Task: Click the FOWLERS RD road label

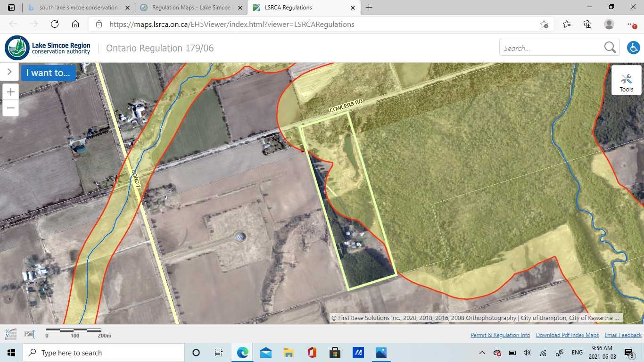Action: [x=346, y=107]
